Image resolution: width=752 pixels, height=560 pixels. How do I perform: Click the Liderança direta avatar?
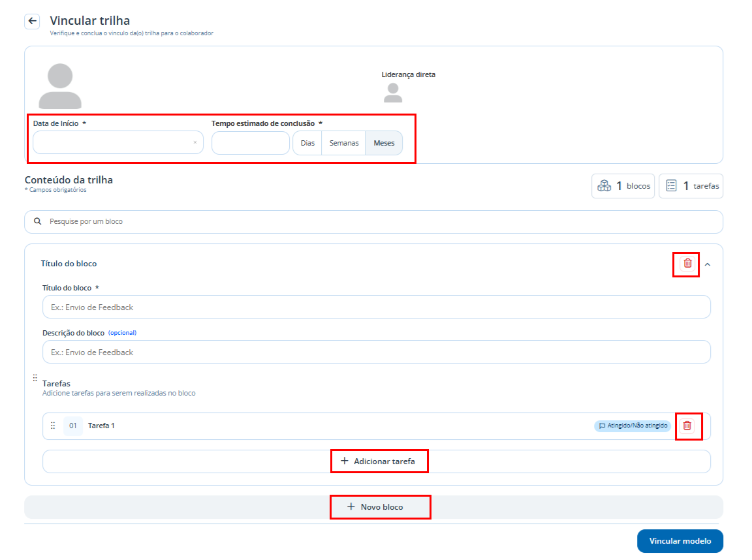(393, 93)
